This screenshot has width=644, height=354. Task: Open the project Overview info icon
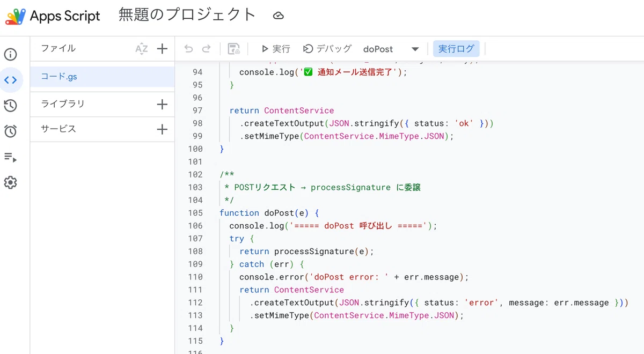point(11,55)
